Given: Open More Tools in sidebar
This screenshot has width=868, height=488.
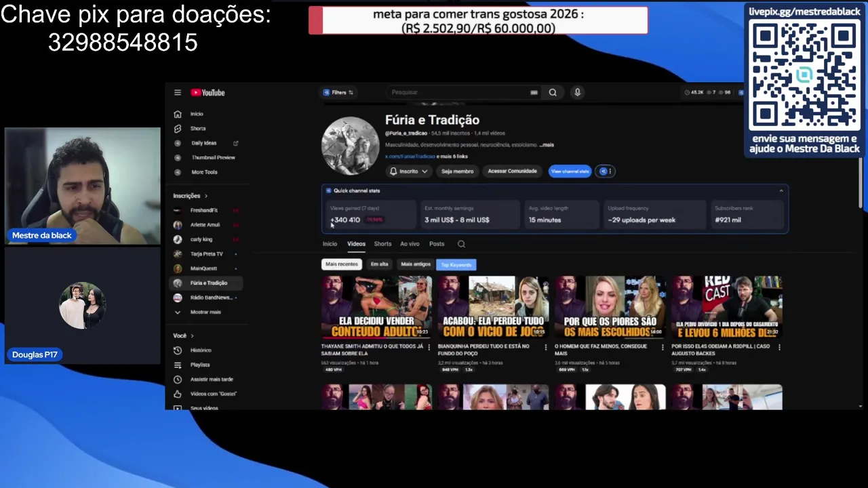Looking at the screenshot, I should pos(203,172).
